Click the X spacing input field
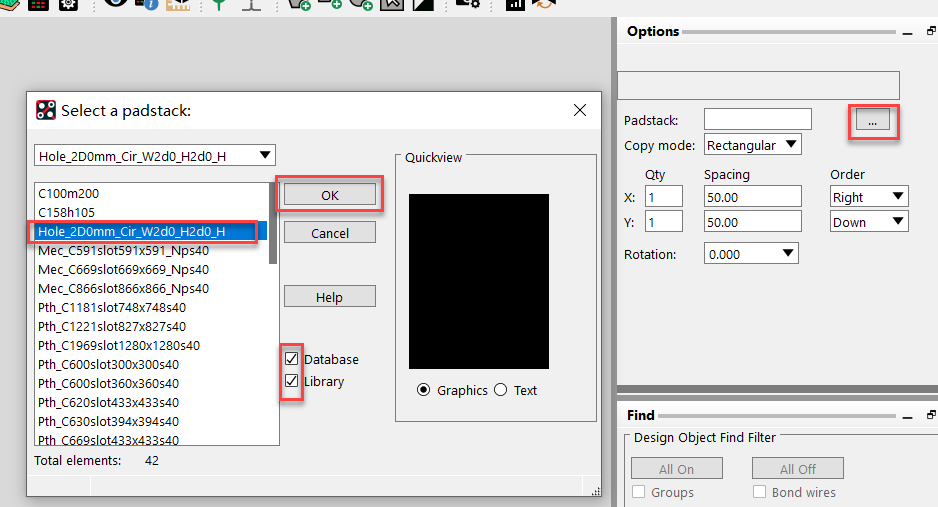This screenshot has height=507, width=938. 752,197
